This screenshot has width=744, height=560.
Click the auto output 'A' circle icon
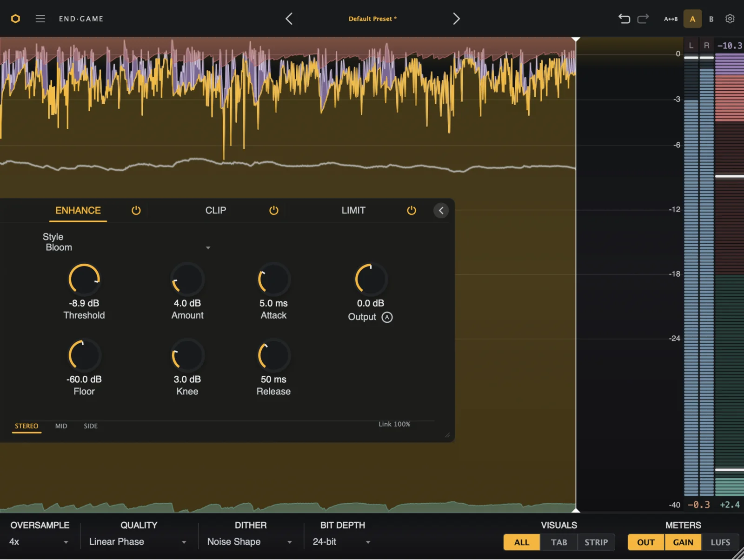pos(387,317)
